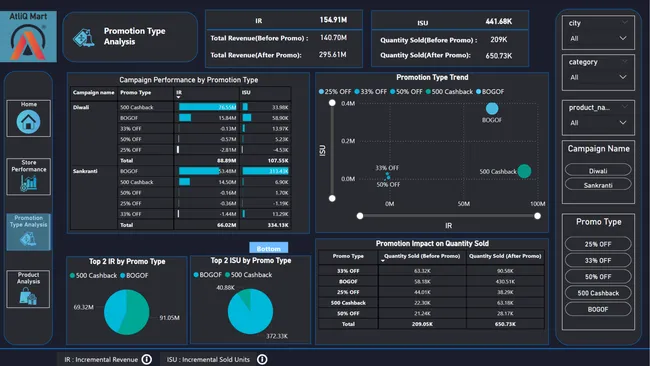Click bottom handle of ISU axis slider
Image resolution: width=650 pixels, height=366 pixels.
(332, 199)
